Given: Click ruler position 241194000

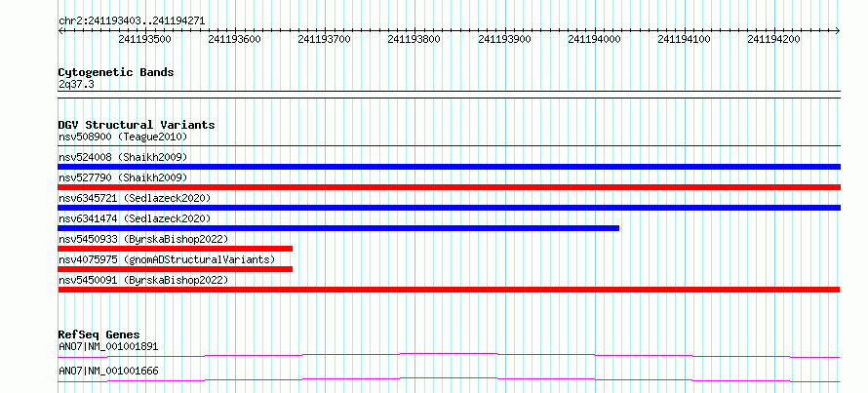Looking at the screenshot, I should point(595,39).
